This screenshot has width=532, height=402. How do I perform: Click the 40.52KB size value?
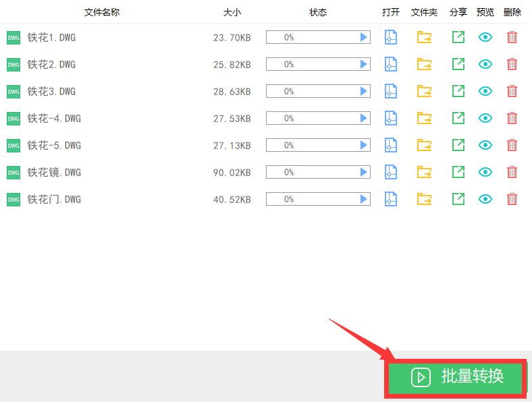(x=232, y=200)
